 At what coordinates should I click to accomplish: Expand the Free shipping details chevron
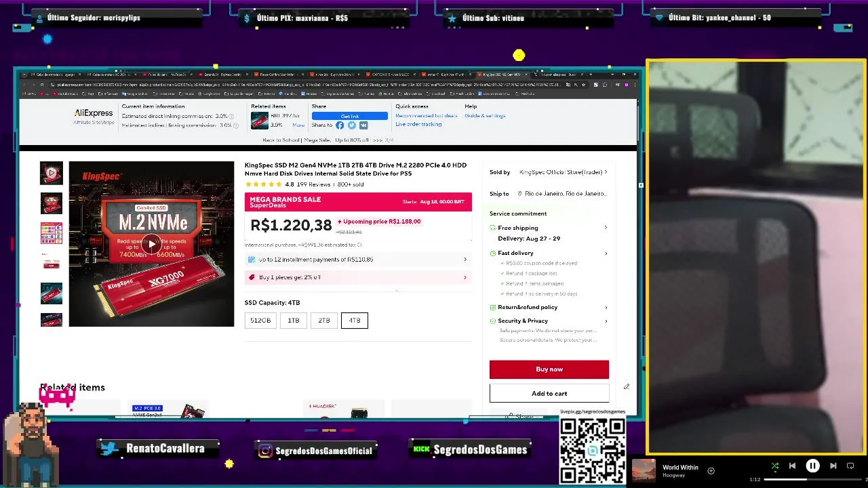pos(606,228)
